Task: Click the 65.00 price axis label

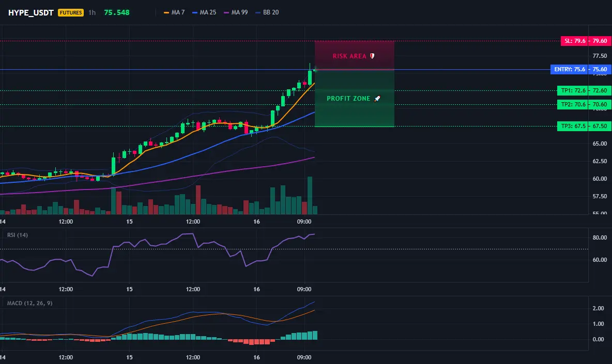Action: [x=600, y=144]
